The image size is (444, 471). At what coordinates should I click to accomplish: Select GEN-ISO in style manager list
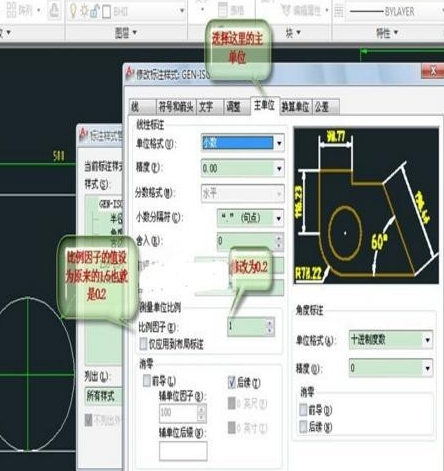pyautogui.click(x=111, y=204)
